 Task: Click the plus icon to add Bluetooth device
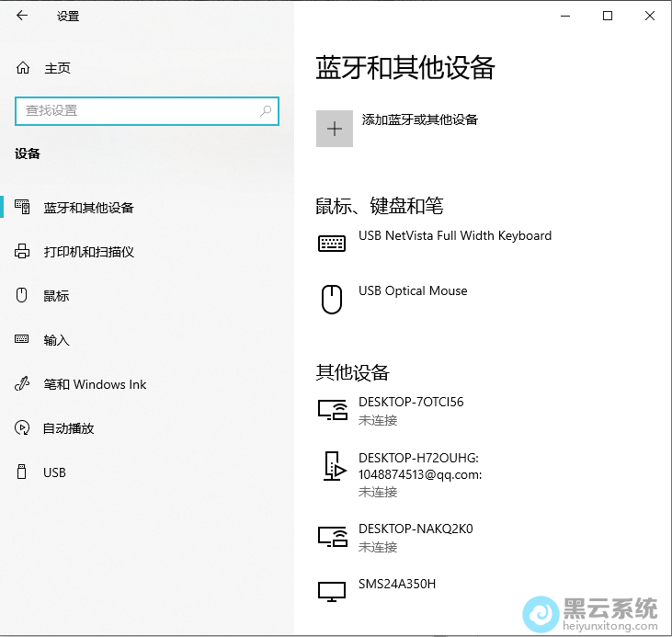pyautogui.click(x=335, y=129)
